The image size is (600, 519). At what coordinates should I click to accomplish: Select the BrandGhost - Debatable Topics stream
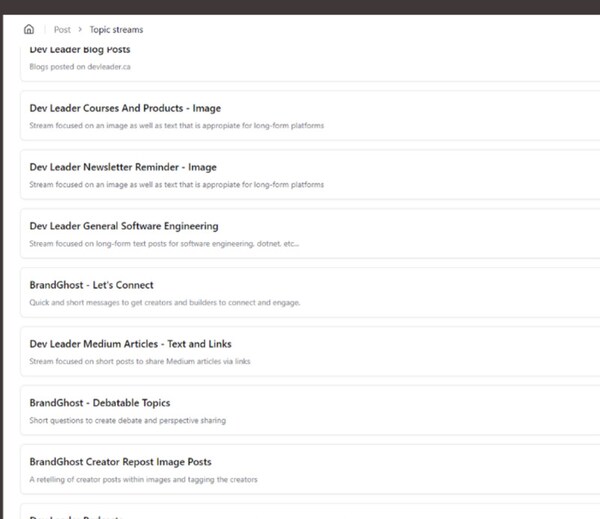100,403
